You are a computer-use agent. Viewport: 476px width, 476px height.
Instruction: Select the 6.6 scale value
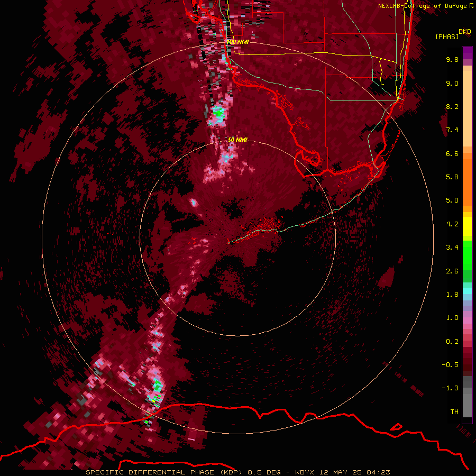(452, 153)
